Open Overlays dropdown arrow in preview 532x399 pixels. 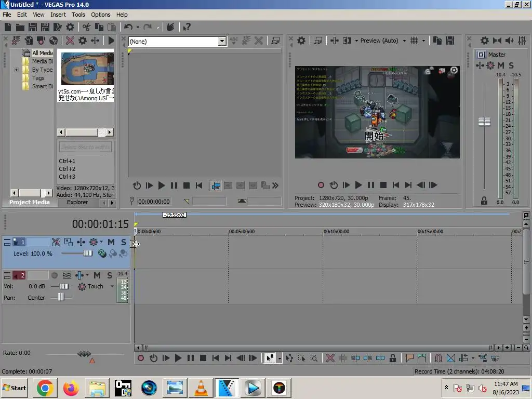423,41
